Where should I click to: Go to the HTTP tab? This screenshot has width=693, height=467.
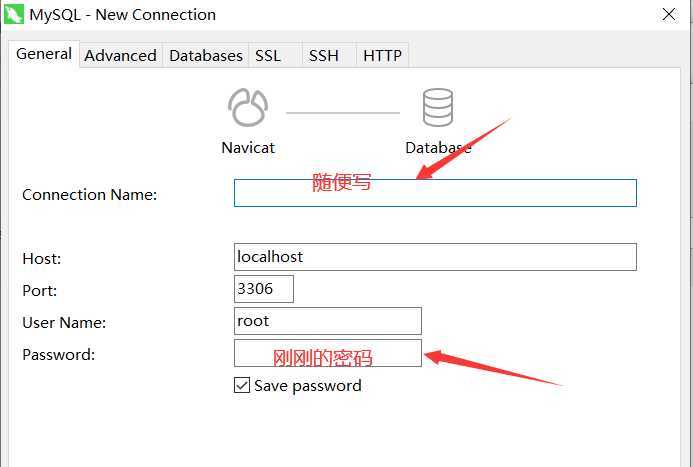(x=382, y=56)
